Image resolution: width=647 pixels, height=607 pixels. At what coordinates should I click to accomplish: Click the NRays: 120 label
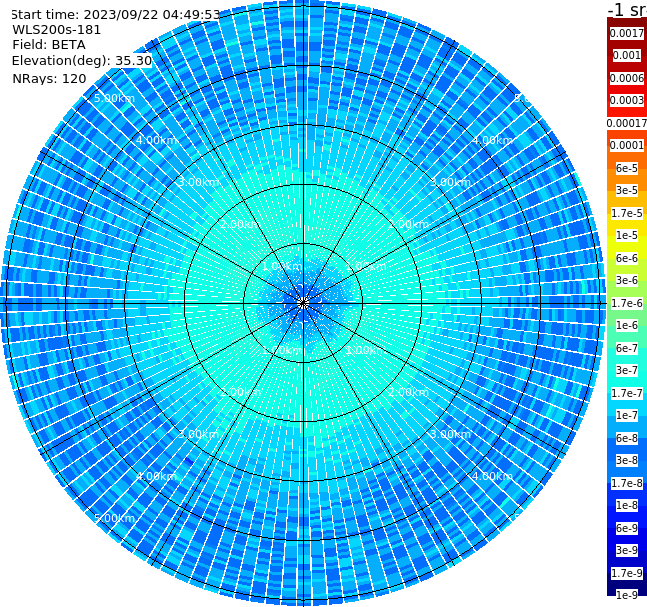click(x=49, y=78)
